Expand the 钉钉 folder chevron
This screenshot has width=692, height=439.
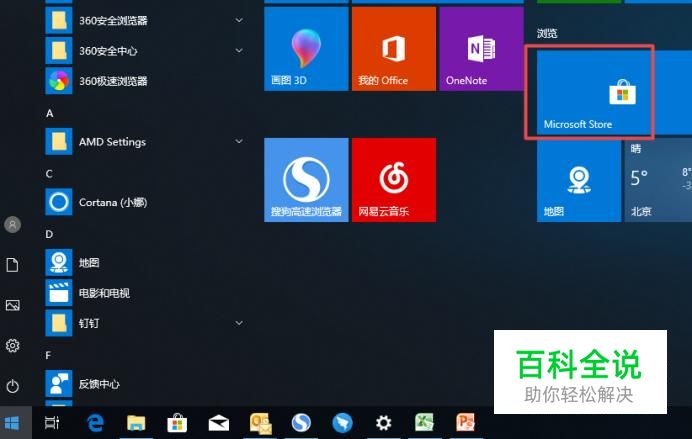point(239,323)
